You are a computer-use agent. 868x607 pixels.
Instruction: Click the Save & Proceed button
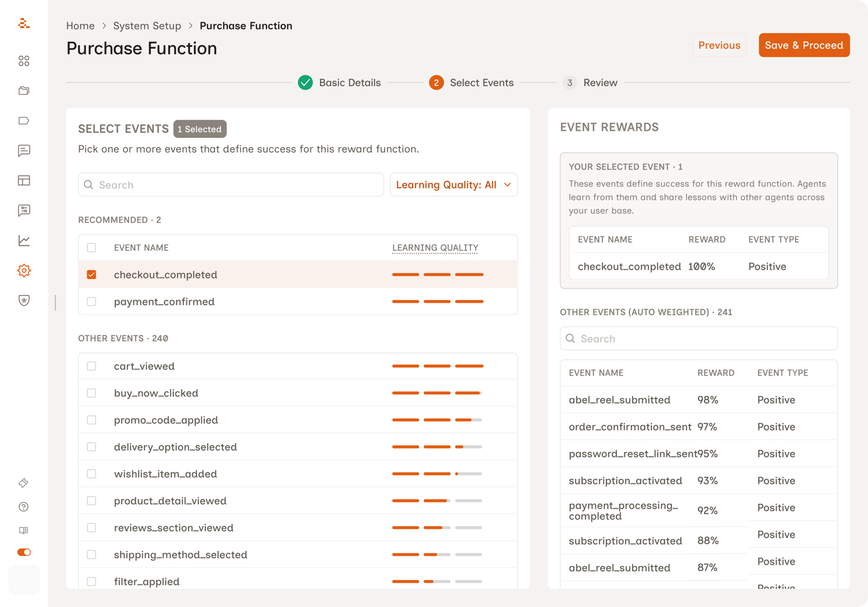coord(804,45)
